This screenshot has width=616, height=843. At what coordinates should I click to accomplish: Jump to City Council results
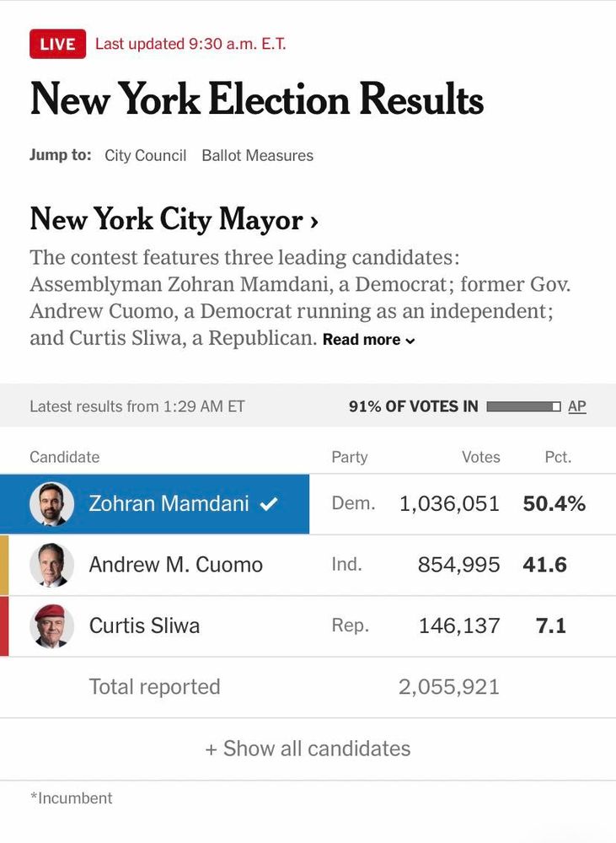(x=145, y=156)
